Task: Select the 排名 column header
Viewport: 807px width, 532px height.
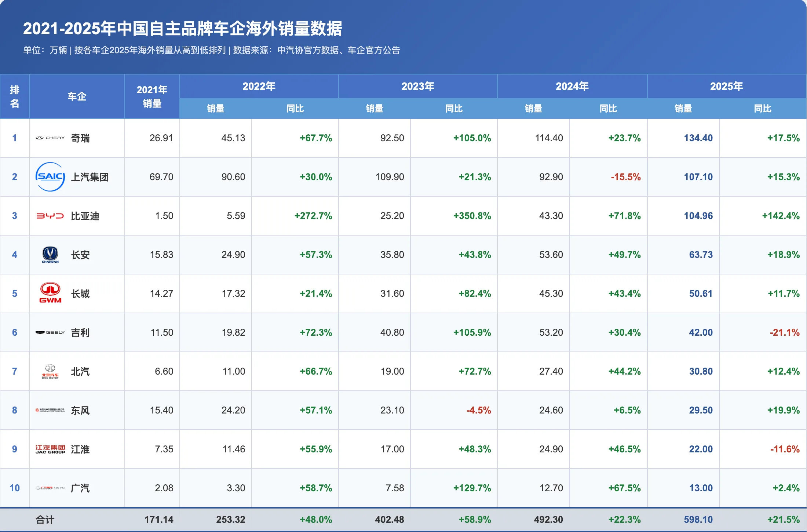Action: click(15, 96)
